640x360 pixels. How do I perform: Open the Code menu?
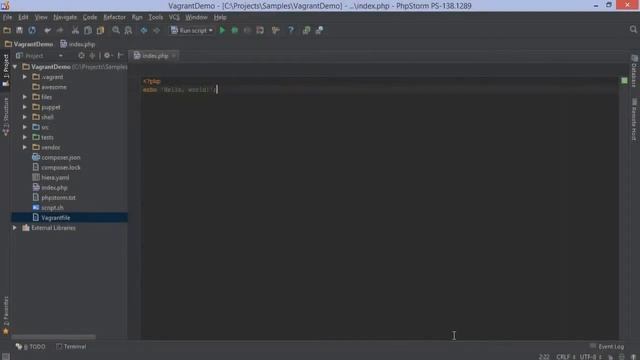tap(90, 17)
